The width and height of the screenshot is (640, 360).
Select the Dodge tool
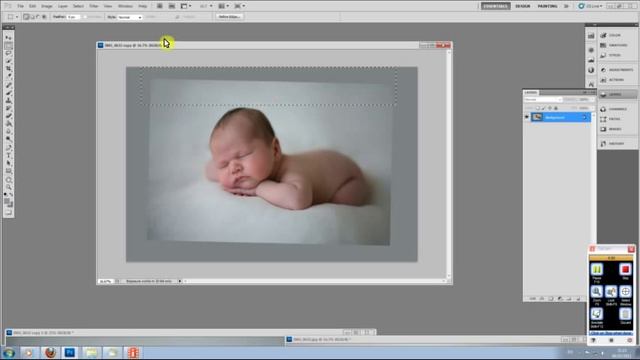point(9,140)
